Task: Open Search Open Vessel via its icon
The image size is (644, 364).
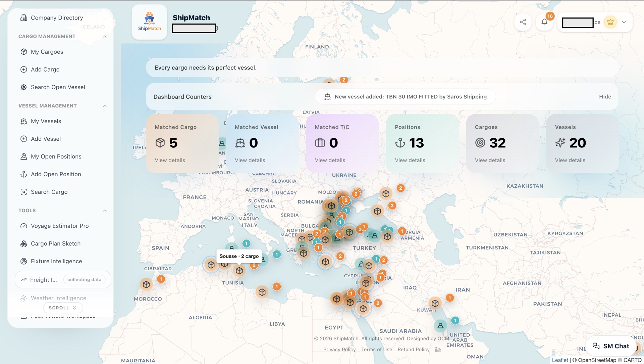Action: point(23,87)
